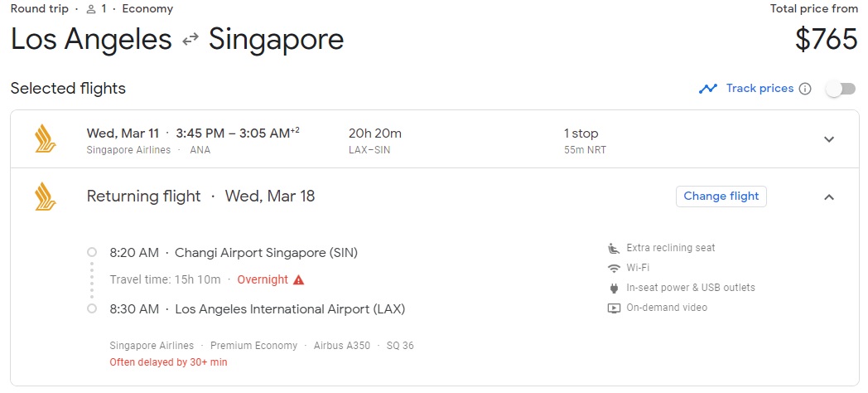This screenshot has height=393, width=868.
Task: Click the Track prices chart icon
Action: [707, 89]
